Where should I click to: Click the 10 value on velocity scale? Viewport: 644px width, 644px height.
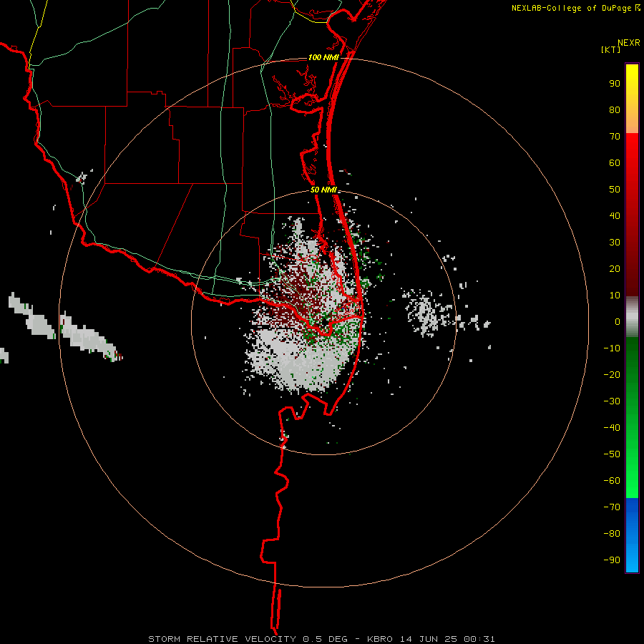pos(615,296)
